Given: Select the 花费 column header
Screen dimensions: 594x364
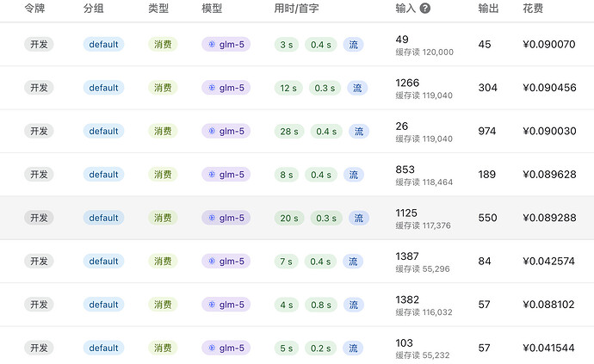Looking at the screenshot, I should pos(533,9).
